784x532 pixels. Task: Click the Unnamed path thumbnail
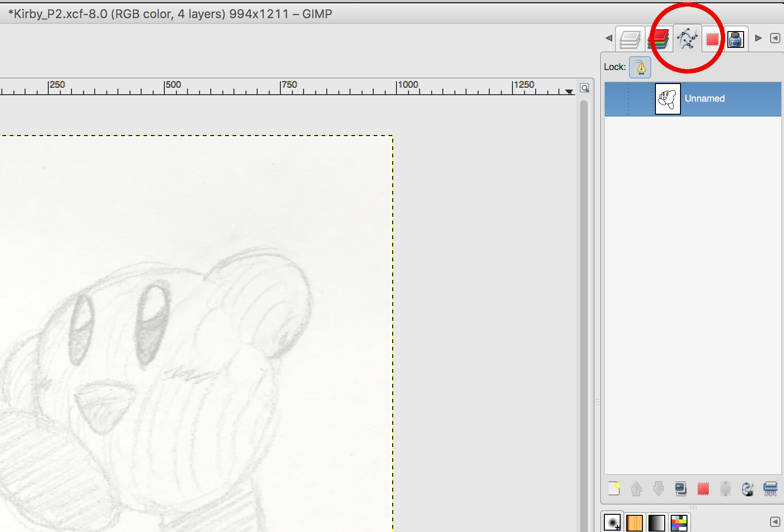pos(667,99)
